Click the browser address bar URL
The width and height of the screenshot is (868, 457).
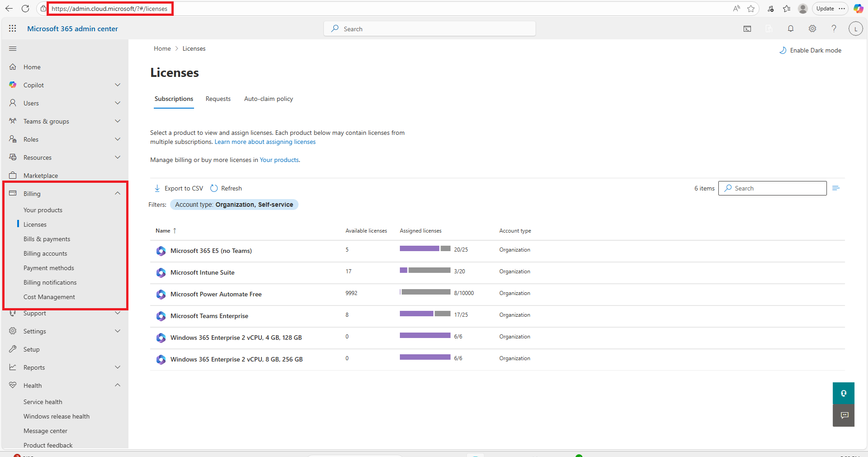pos(109,9)
